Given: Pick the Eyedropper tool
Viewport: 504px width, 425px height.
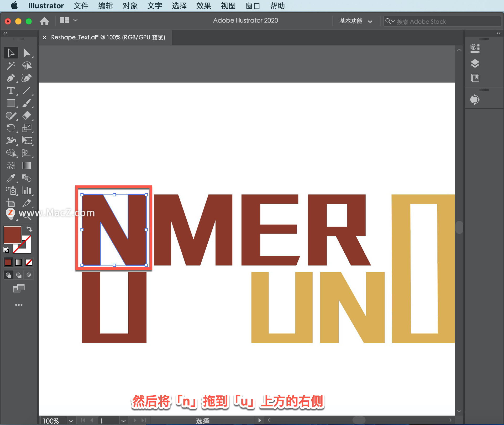Looking at the screenshot, I should coord(10,178).
